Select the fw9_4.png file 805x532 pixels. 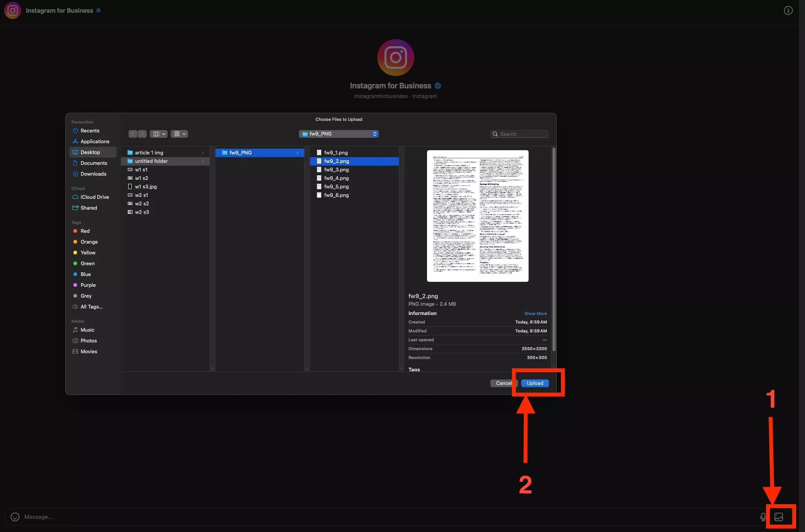pyautogui.click(x=336, y=178)
